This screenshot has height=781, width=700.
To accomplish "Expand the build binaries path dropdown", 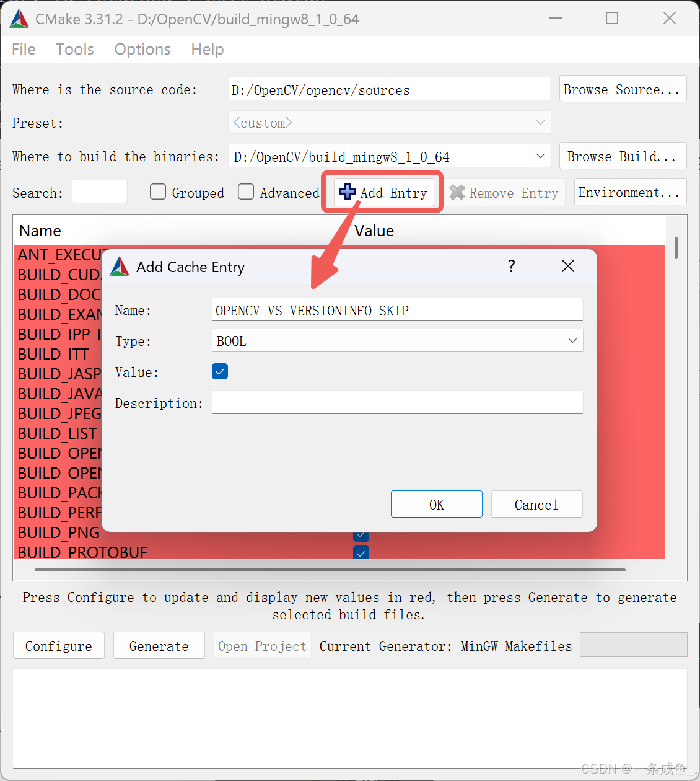I will point(541,156).
